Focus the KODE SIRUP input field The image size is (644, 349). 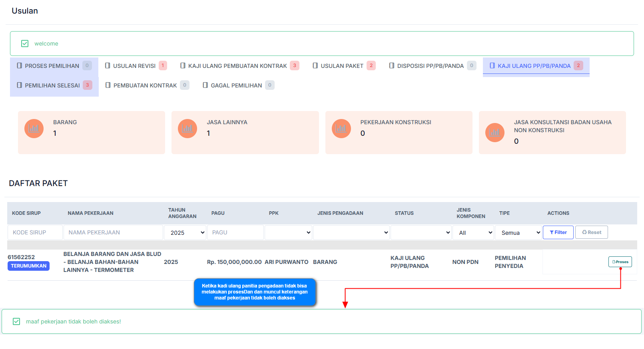coord(35,232)
